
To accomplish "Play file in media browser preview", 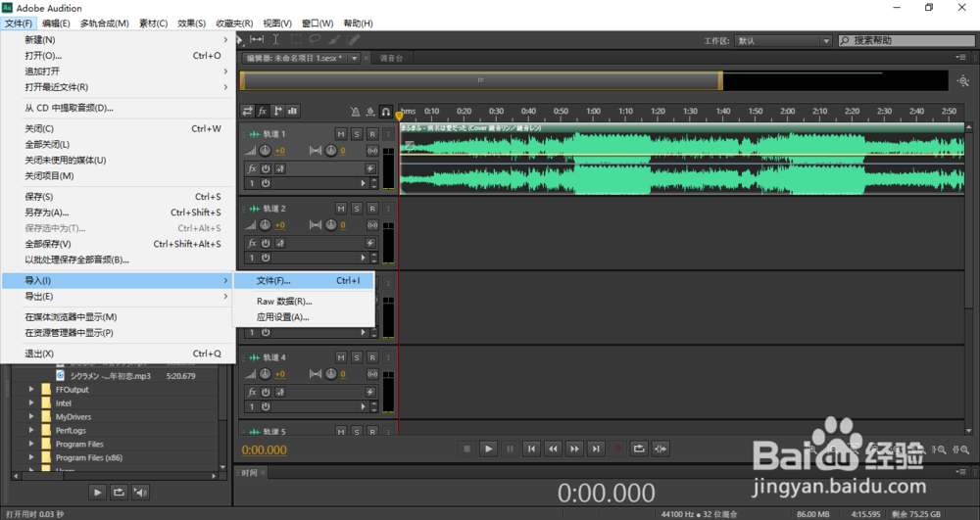I will click(97, 492).
